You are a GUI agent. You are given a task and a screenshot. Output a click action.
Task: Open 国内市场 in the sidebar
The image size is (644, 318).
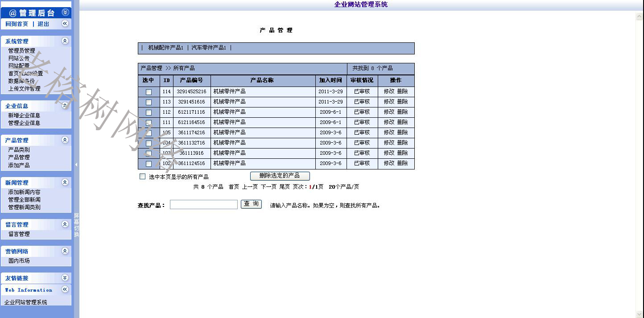pyautogui.click(x=19, y=261)
